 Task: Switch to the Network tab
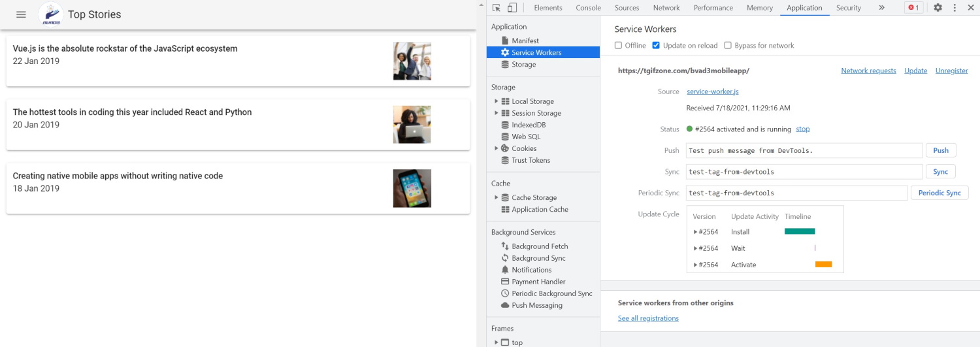[666, 8]
